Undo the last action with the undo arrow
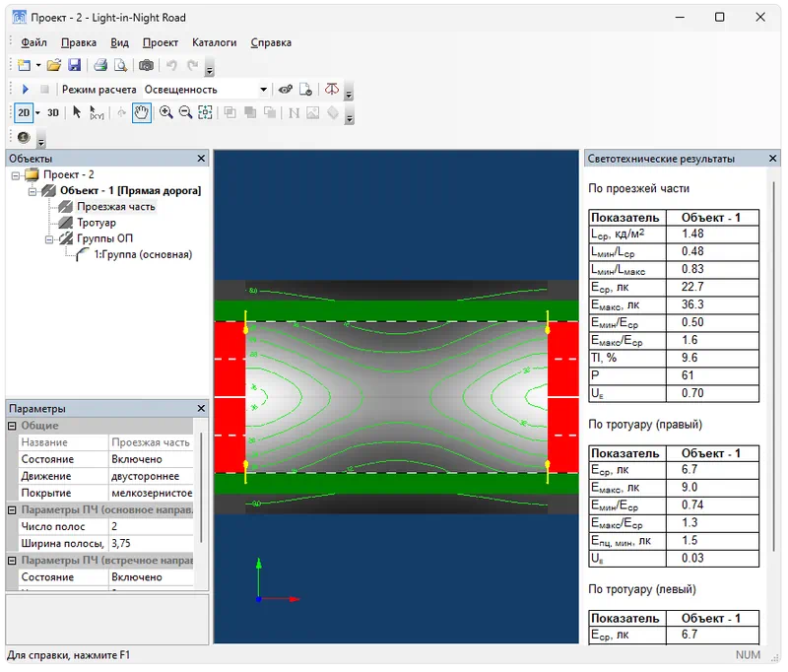This screenshot has height=672, width=788. click(171, 65)
